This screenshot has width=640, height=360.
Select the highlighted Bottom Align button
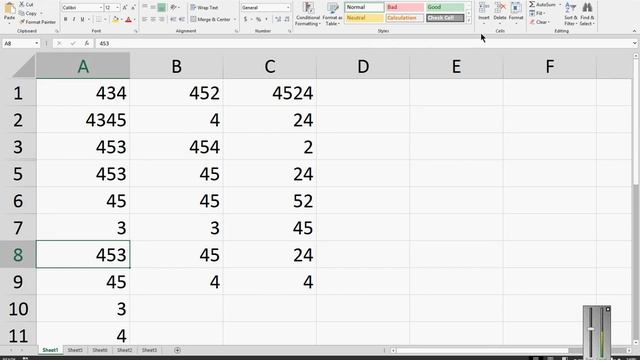[x=162, y=7]
